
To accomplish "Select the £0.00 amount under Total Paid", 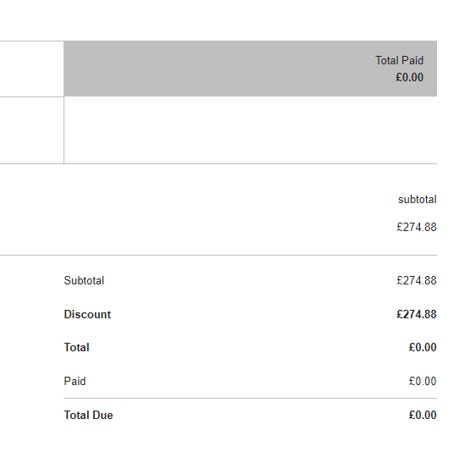I will tap(409, 77).
